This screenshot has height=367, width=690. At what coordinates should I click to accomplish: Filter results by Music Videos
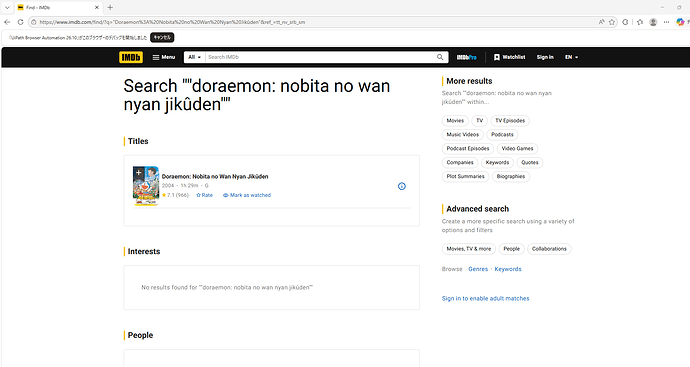(462, 135)
